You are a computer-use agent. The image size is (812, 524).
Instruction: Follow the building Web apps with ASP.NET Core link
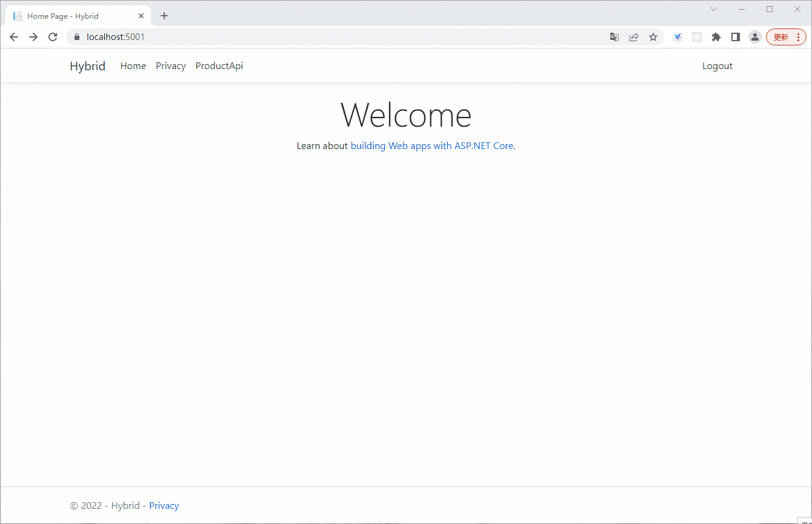coord(432,146)
